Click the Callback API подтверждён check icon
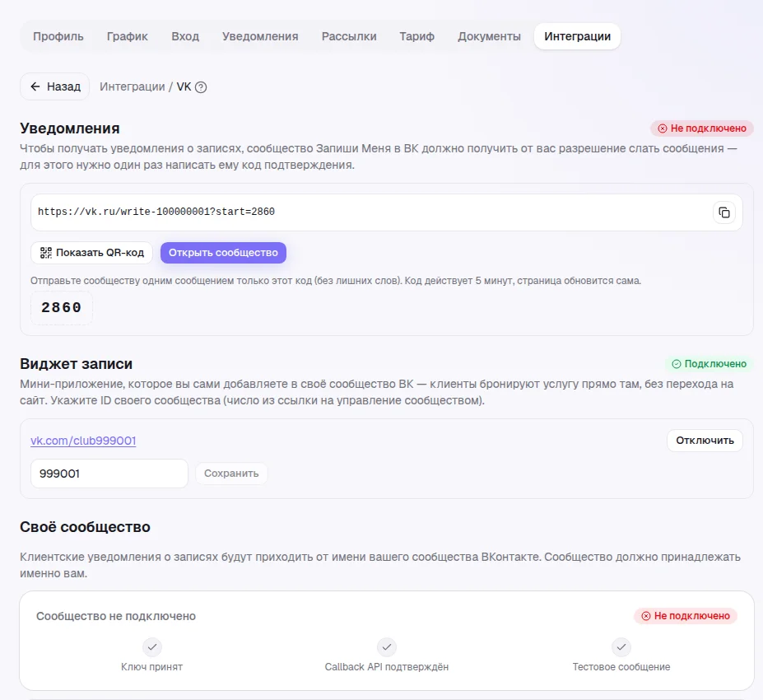 pyautogui.click(x=387, y=647)
